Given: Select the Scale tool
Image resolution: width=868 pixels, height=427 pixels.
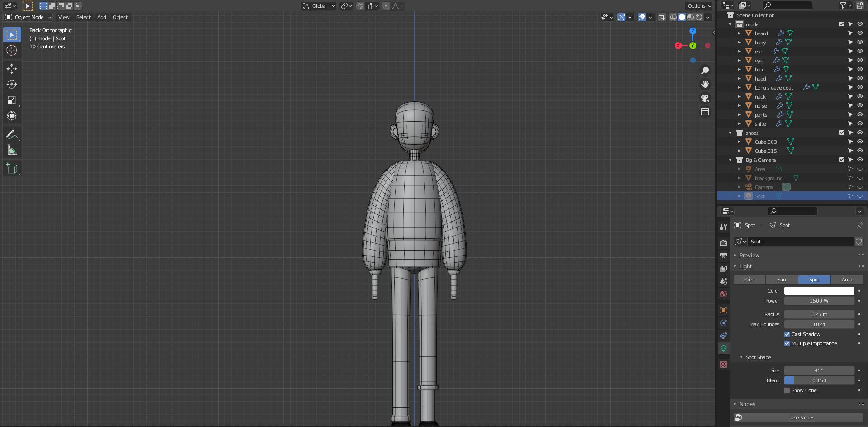Looking at the screenshot, I should click(12, 100).
